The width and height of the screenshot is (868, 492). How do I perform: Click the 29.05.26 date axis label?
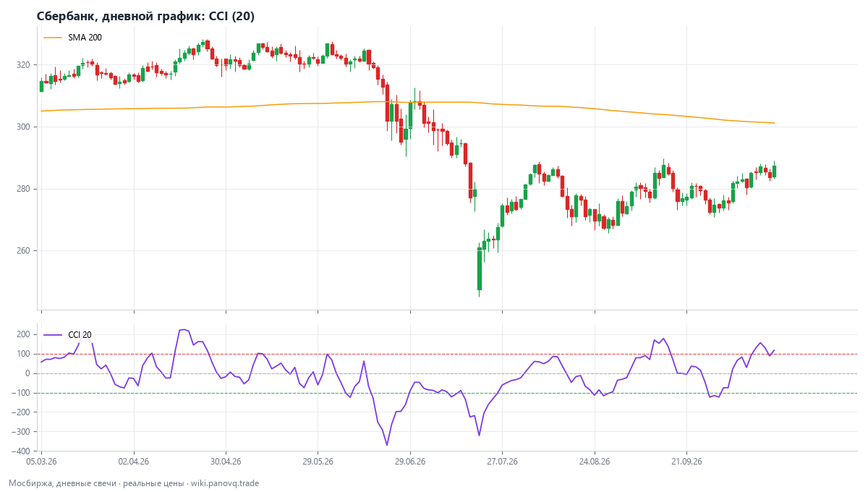pyautogui.click(x=318, y=461)
